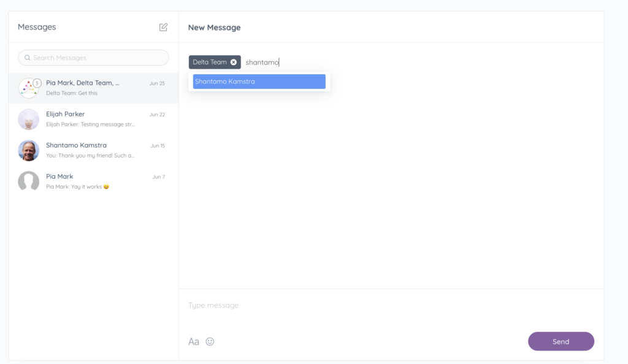
Task: Click the Messages panel heading
Action: pos(37,27)
